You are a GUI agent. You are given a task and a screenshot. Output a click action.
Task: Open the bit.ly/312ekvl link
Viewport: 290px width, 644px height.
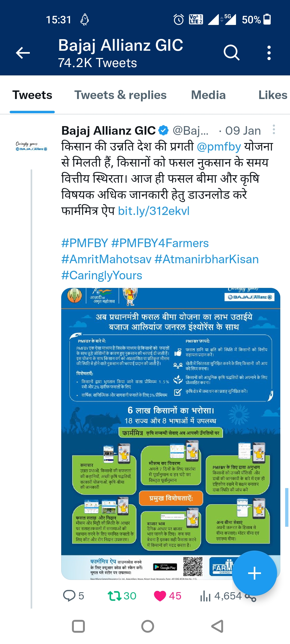154,211
